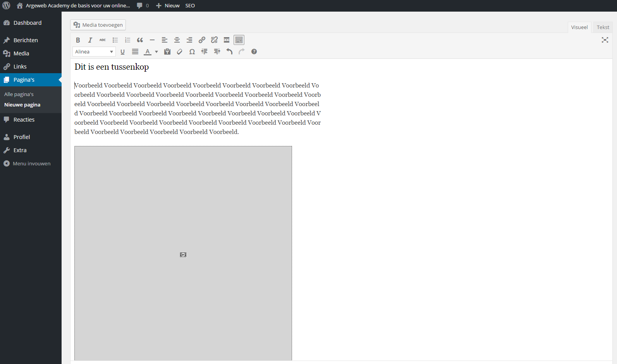The image size is (617, 364).
Task: Open the Nieuw menu in admin bar
Action: pyautogui.click(x=168, y=5)
